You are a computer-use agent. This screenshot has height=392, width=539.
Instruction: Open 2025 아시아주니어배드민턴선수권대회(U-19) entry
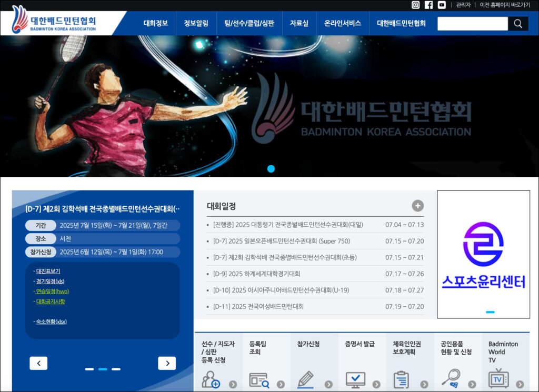click(281, 290)
